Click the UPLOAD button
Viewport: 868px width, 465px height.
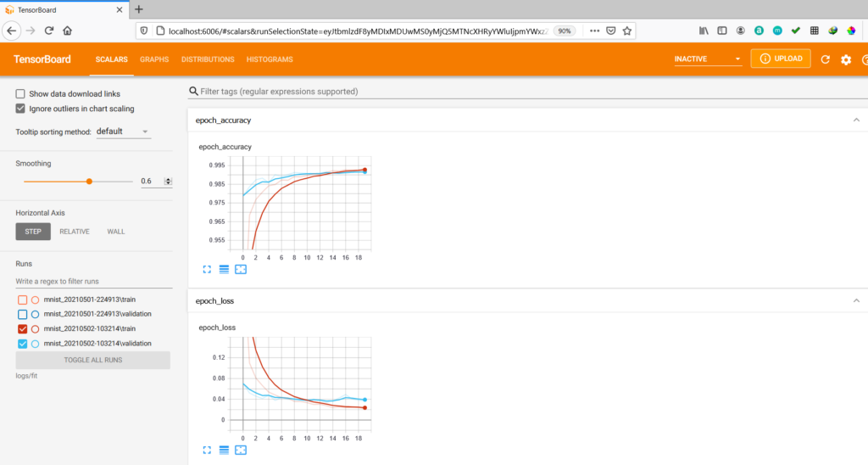coord(780,59)
